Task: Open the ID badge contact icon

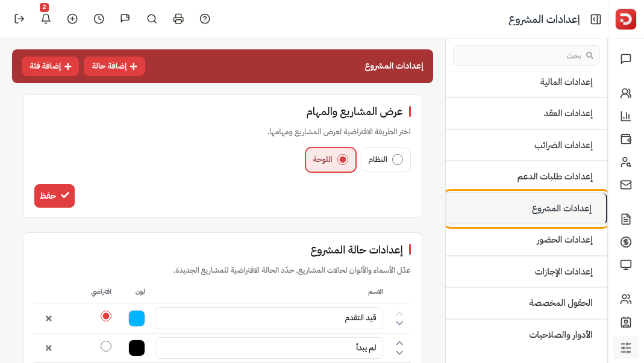Action: pos(625,322)
